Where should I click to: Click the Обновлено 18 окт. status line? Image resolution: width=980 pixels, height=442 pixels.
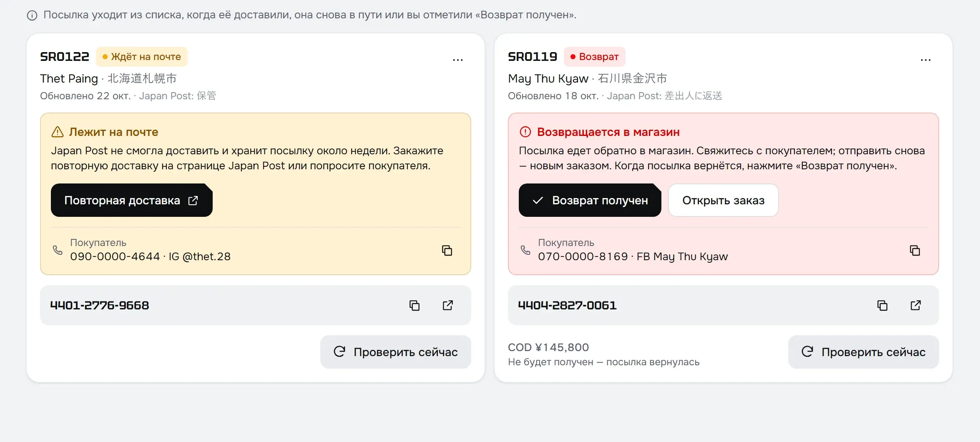615,96
